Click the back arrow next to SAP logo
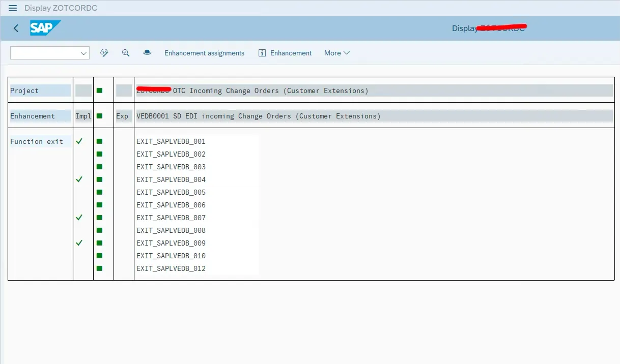Viewport: 620px width, 364px height. point(16,28)
